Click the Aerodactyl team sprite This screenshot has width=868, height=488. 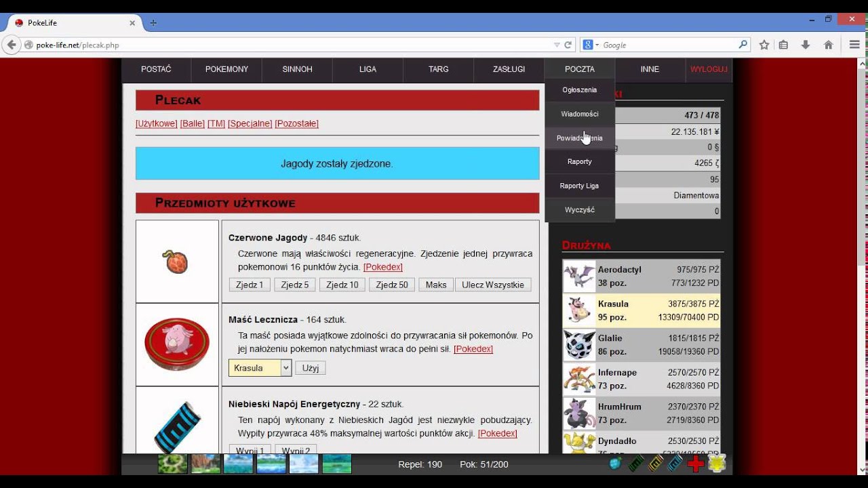(580, 277)
